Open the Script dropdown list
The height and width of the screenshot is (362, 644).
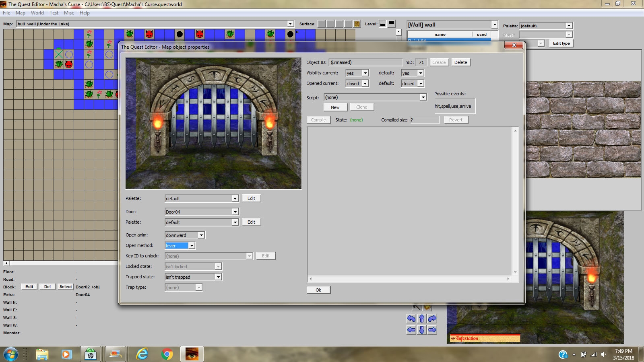423,97
